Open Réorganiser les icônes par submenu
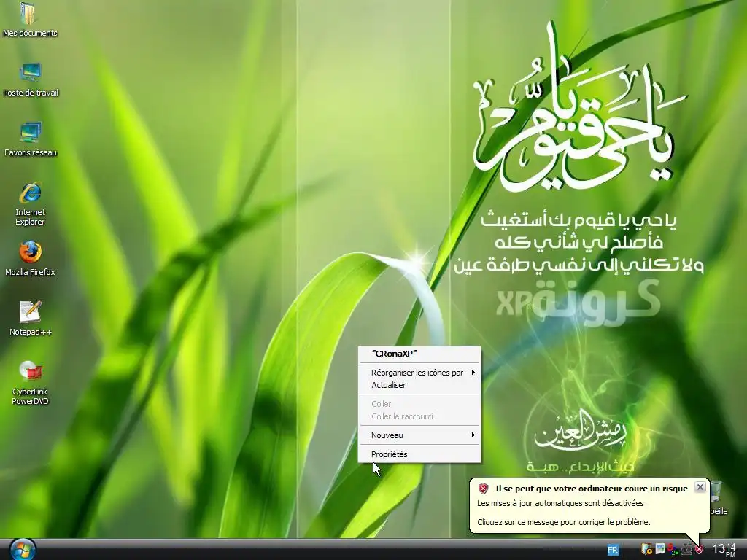 pos(419,373)
